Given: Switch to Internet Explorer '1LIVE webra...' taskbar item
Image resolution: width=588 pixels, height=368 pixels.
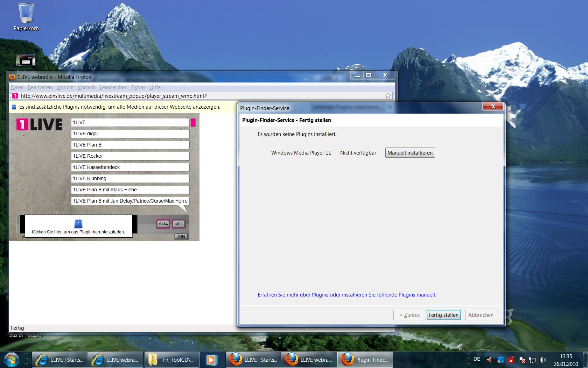Looking at the screenshot, I should [x=115, y=360].
